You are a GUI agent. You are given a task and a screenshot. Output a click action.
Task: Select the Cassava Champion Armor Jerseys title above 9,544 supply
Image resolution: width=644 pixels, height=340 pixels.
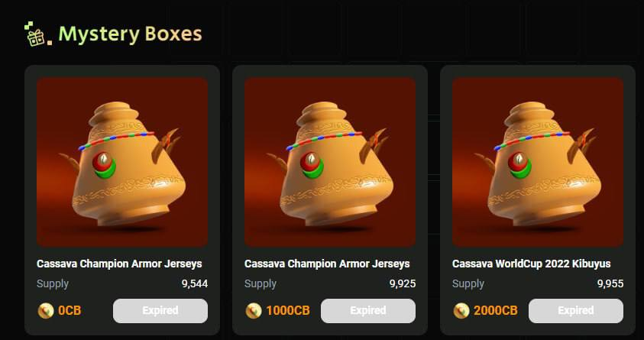[119, 264]
